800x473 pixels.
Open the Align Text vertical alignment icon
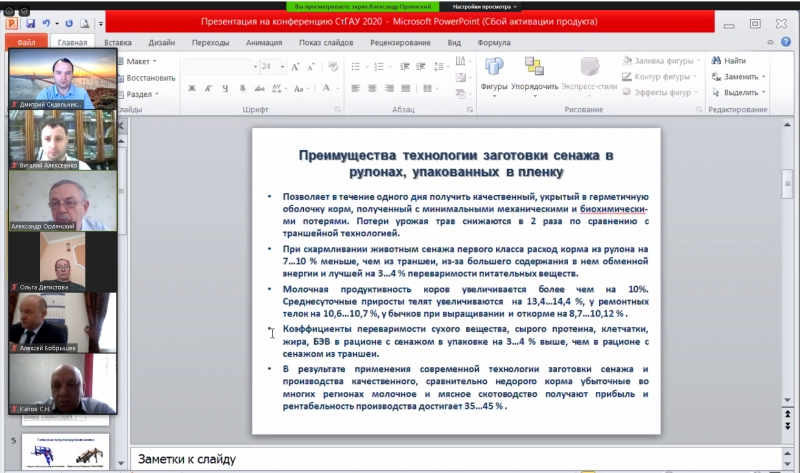[x=460, y=78]
